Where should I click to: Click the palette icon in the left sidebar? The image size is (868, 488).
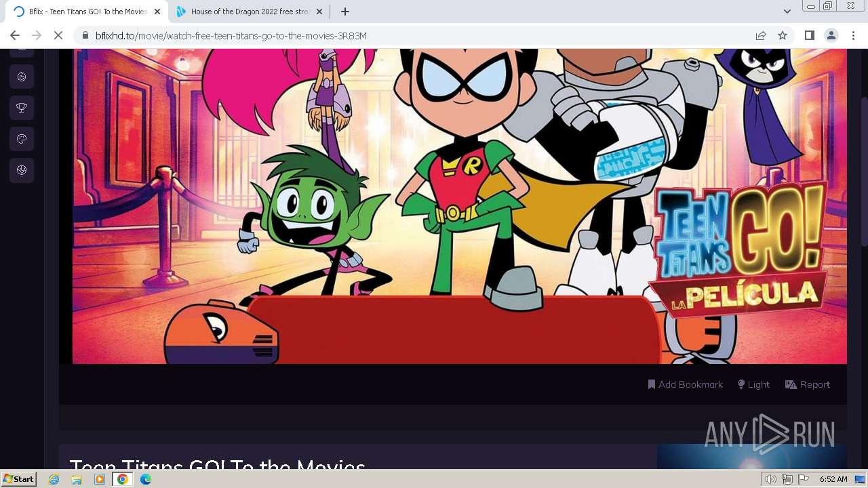coord(22,139)
